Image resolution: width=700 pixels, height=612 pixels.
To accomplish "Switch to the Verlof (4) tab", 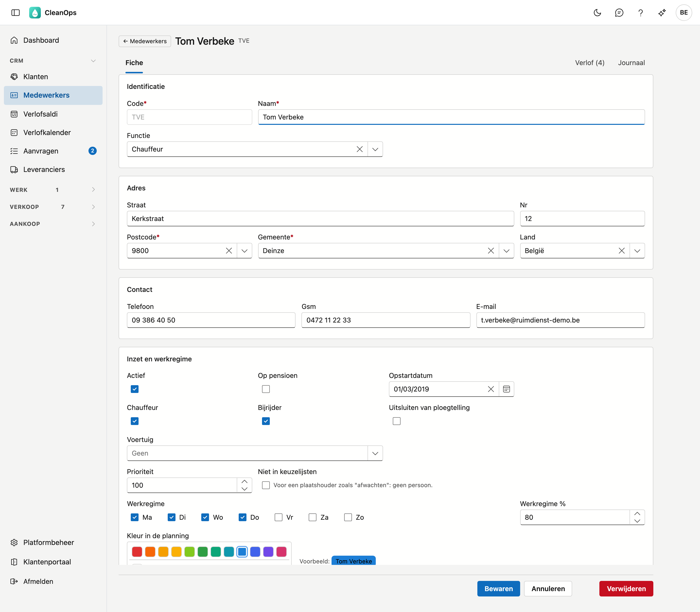I will [590, 63].
